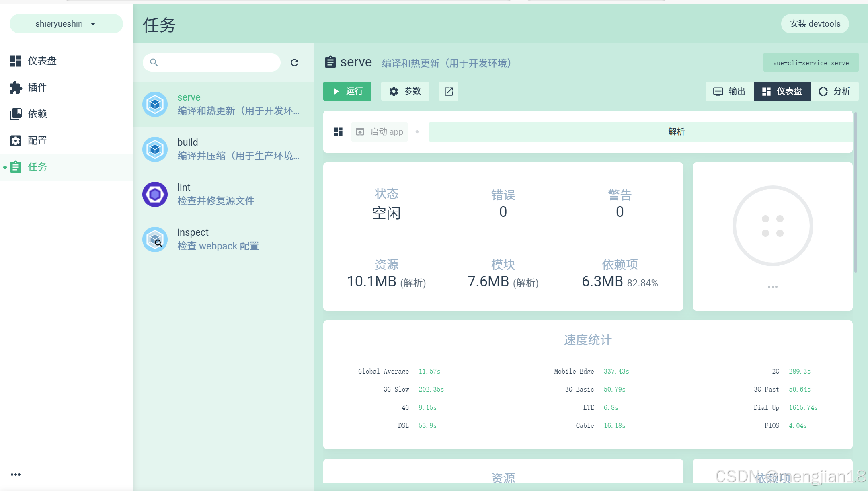The height and width of the screenshot is (491, 868).
Task: Click the dashboard grid icon beside 启动 app
Action: tap(338, 132)
